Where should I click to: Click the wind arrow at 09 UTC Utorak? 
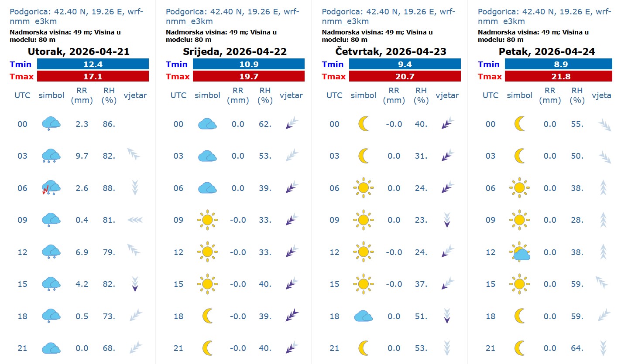coord(135,220)
